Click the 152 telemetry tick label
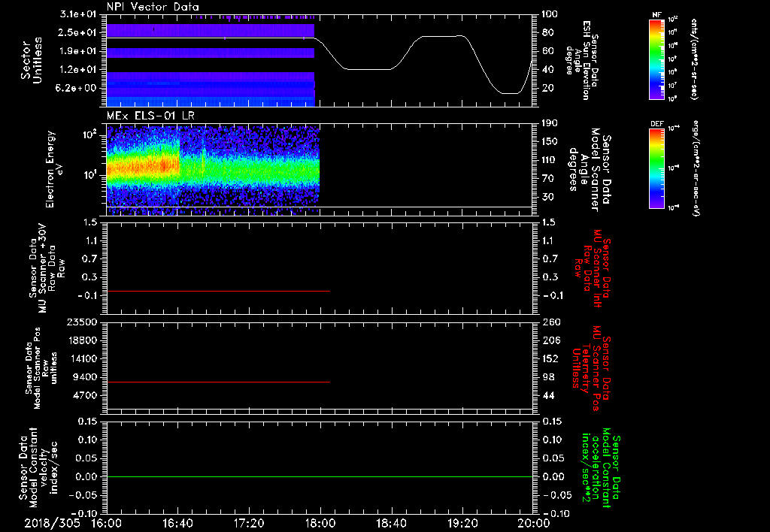The image size is (770, 532). point(550,358)
